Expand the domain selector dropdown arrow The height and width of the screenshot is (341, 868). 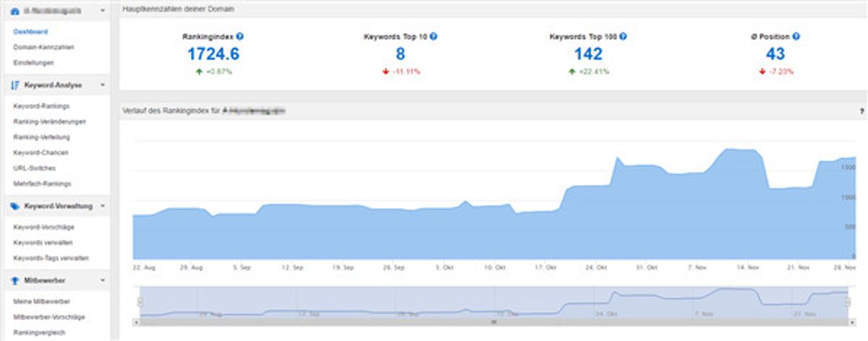point(103,11)
